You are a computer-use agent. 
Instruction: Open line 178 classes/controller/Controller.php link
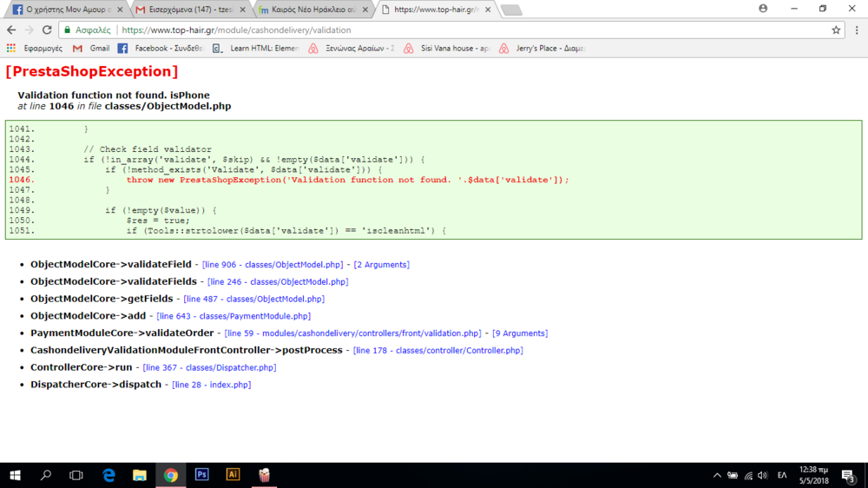point(437,351)
